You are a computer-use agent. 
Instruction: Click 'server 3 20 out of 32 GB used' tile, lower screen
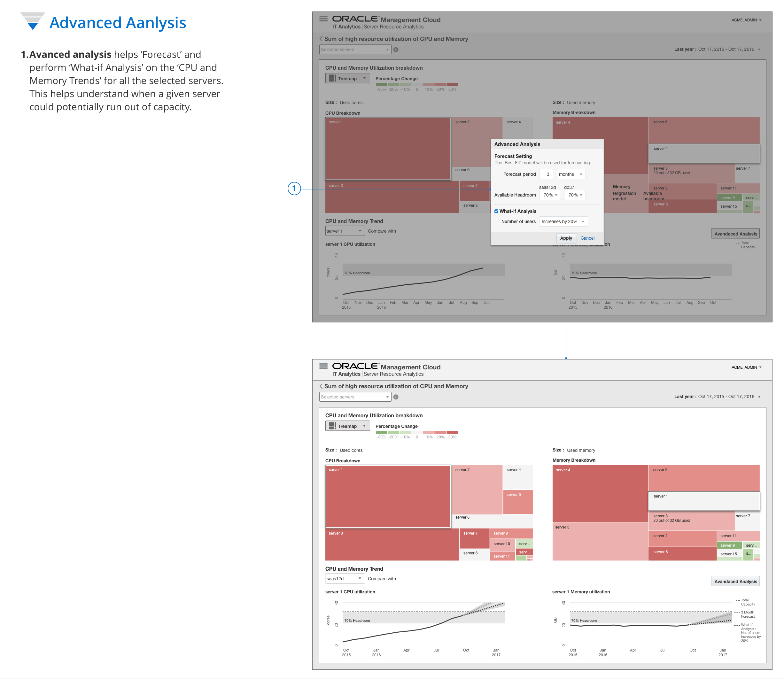tap(691, 521)
